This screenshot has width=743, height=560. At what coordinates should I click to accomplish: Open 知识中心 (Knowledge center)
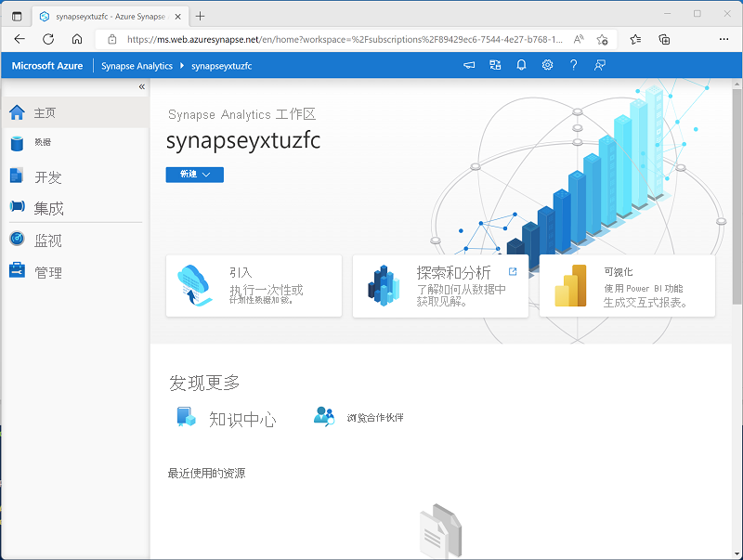[x=242, y=419]
